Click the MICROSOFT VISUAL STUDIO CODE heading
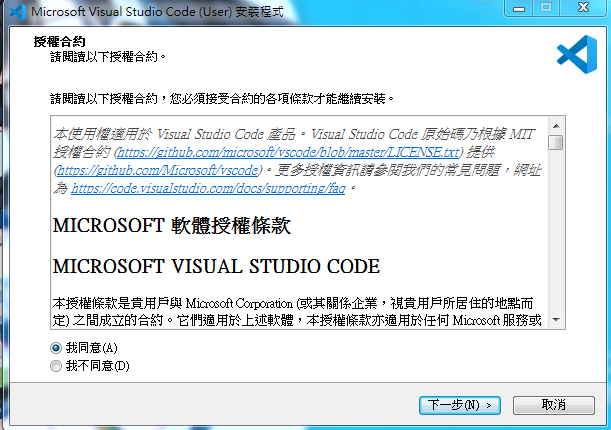 coord(216,266)
